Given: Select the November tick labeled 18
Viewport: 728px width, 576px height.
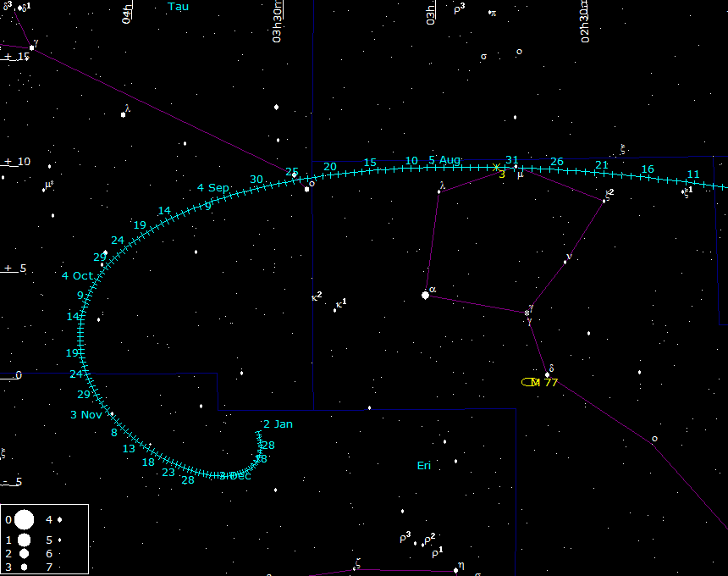Looking at the screenshot, I should pyautogui.click(x=148, y=462).
